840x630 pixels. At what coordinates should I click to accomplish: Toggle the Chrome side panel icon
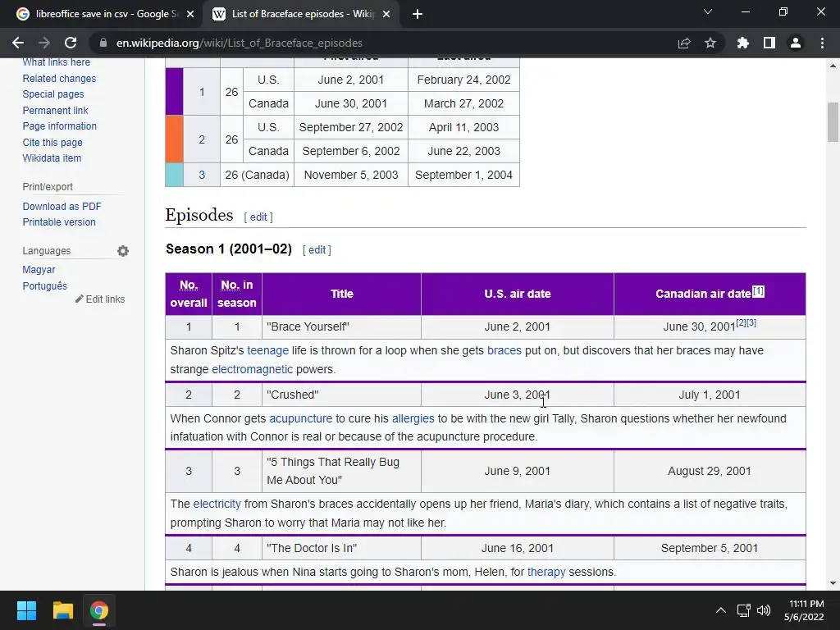(769, 43)
